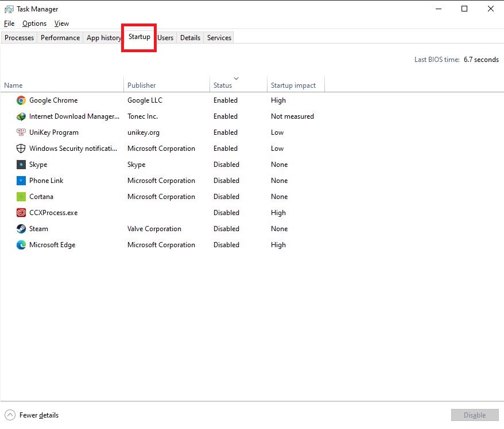The height and width of the screenshot is (429, 504).
Task: Switch to the Processes tab
Action: (19, 38)
